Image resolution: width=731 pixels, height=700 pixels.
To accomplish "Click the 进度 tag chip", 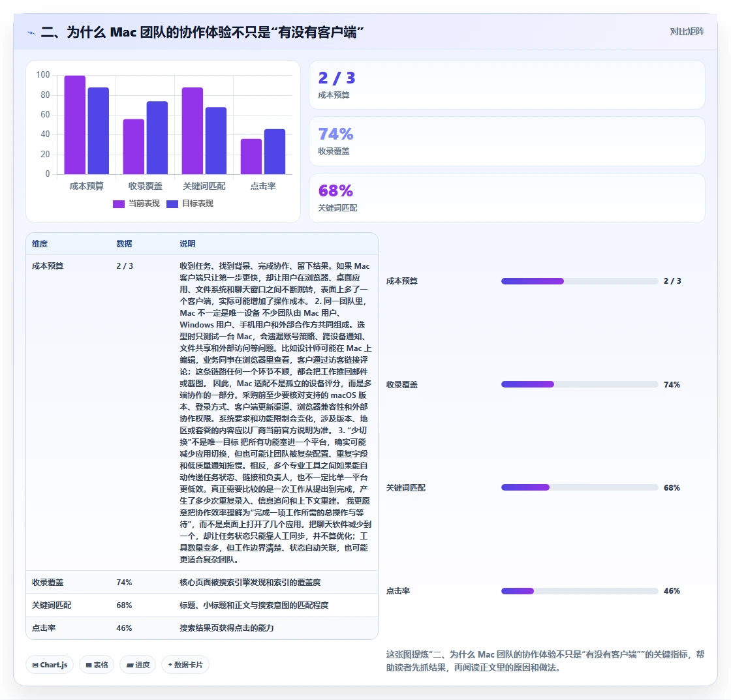I will (138, 665).
